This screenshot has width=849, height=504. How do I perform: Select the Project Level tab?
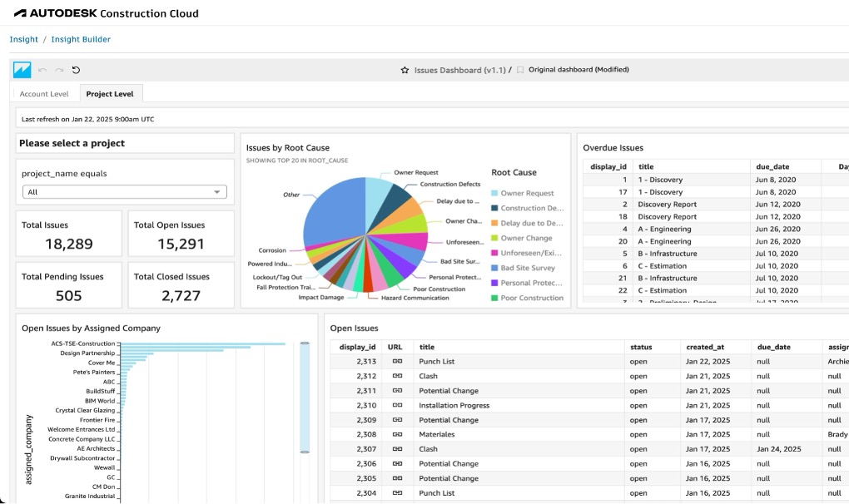(110, 93)
